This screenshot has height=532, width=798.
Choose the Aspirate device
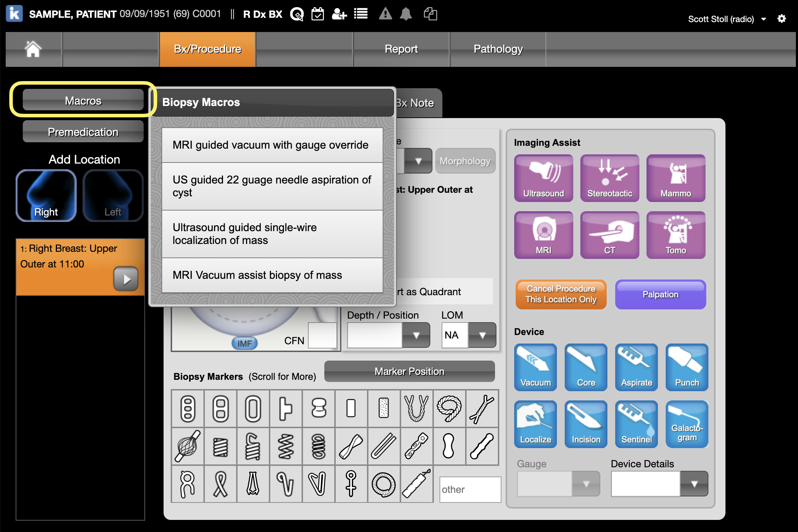[x=637, y=367]
